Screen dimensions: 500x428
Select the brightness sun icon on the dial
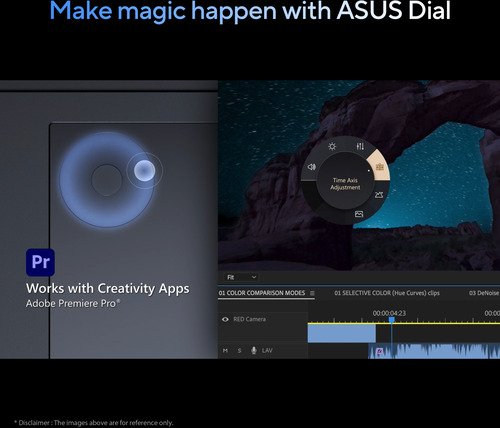click(x=332, y=146)
